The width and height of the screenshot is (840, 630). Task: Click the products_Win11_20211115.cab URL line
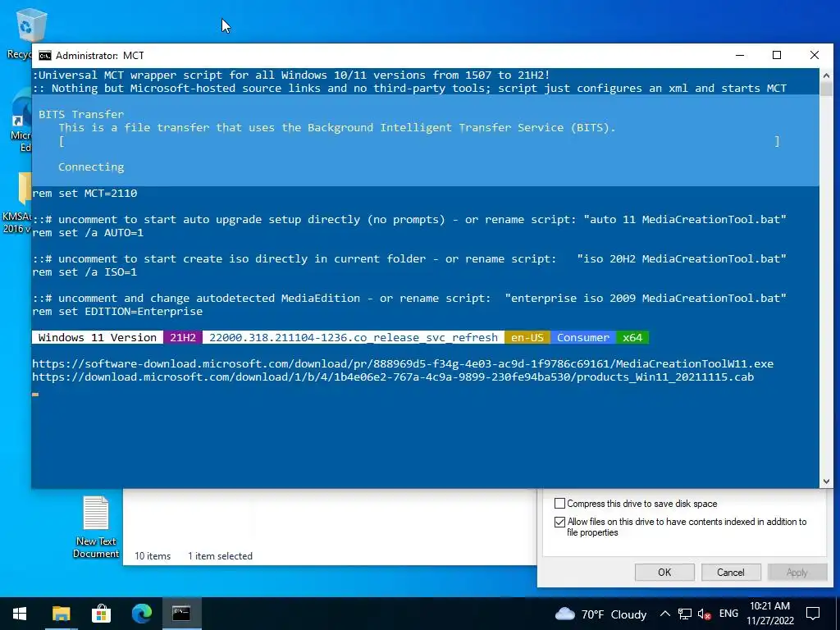pyautogui.click(x=393, y=377)
